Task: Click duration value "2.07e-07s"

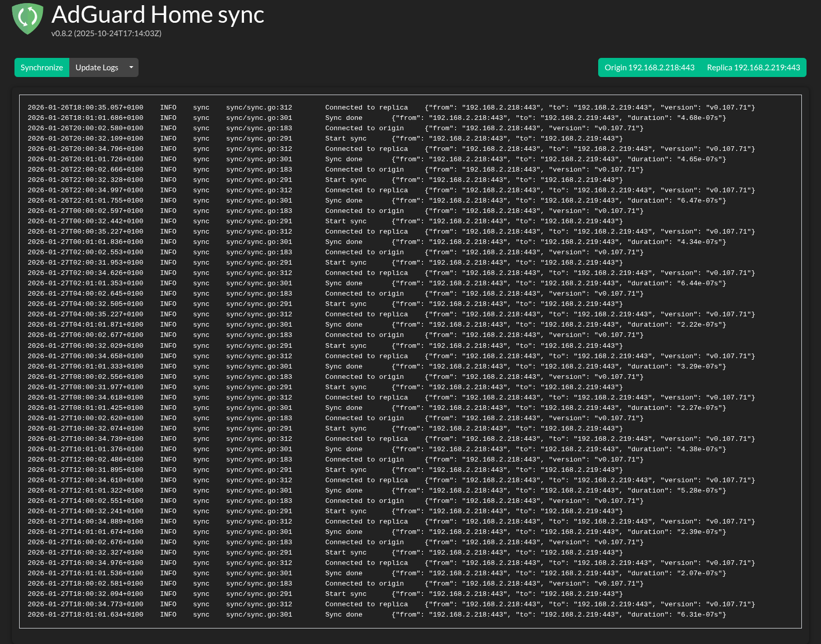Action: [x=700, y=573]
